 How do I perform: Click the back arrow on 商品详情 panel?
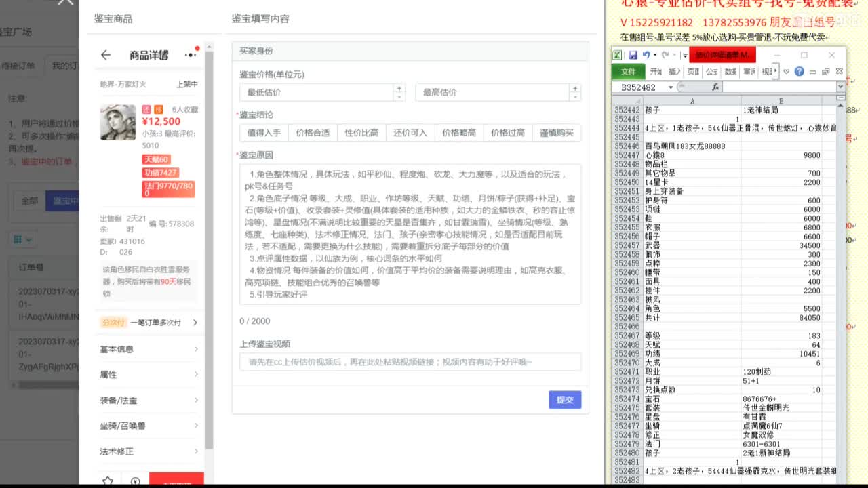tap(106, 54)
